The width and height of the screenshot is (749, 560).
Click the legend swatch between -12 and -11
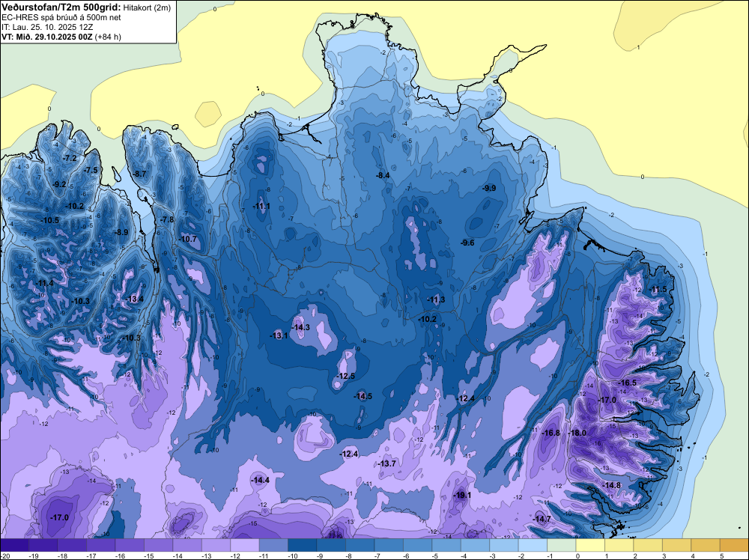(245, 545)
